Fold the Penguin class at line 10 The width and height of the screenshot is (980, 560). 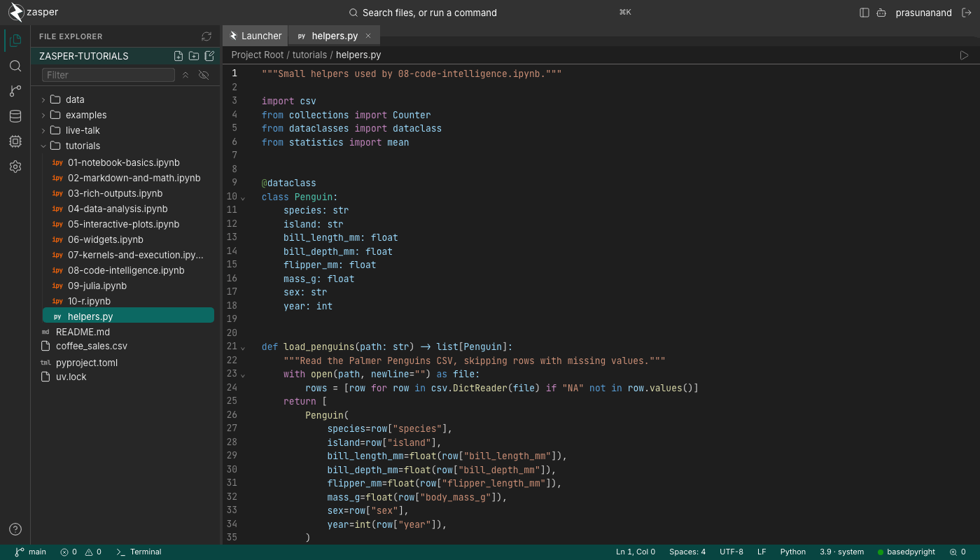click(243, 197)
